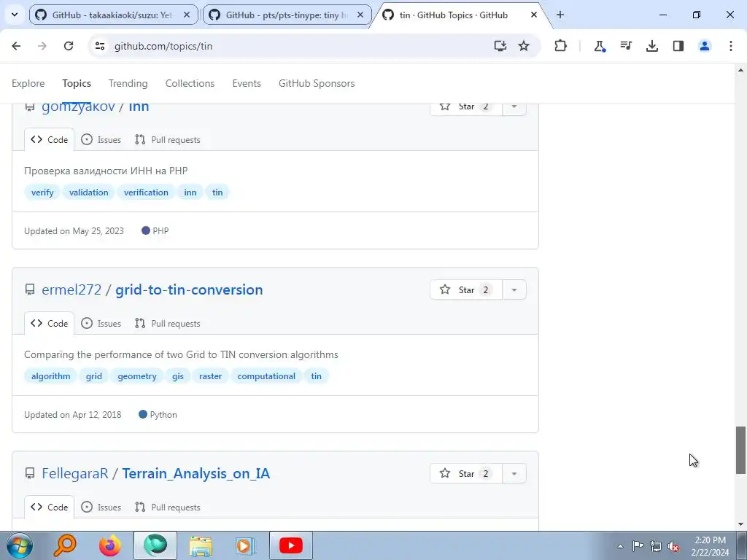The height and width of the screenshot is (560, 747).
Task: Open the Windows Start button
Action: click(20, 545)
